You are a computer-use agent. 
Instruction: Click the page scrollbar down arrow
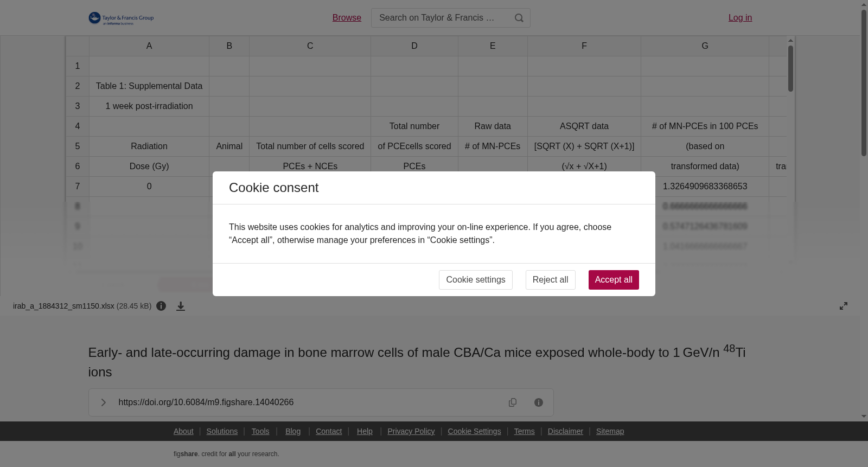[x=864, y=417]
